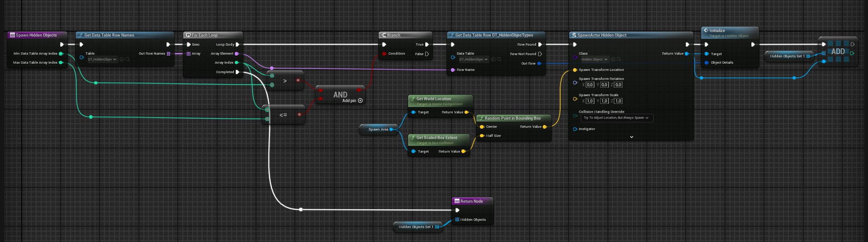Click Random Point Center input pin

pyautogui.click(x=482, y=127)
